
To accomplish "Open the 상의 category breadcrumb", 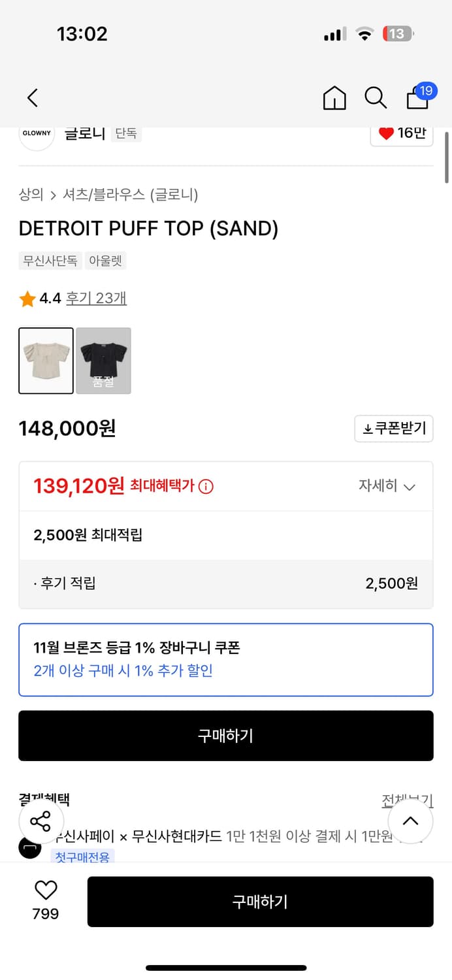I will pos(30,194).
